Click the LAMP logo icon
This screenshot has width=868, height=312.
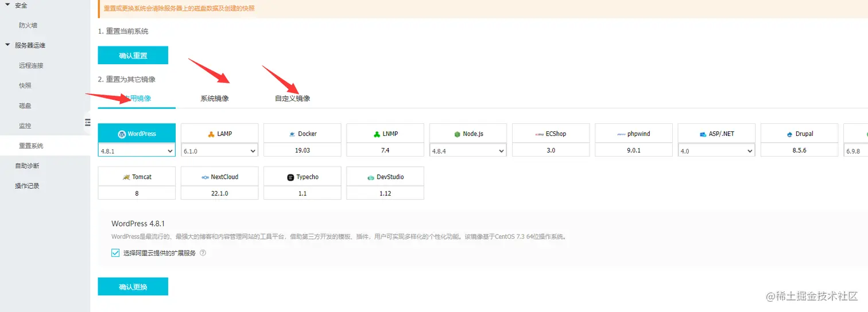pos(211,134)
